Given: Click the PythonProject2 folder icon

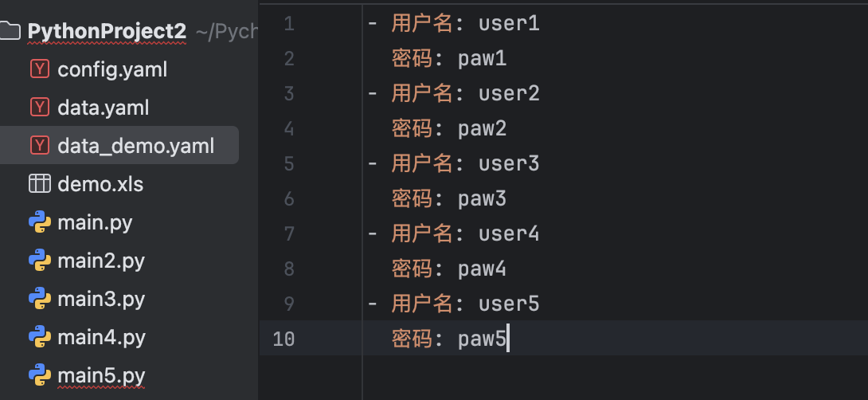Looking at the screenshot, I should point(9,31).
